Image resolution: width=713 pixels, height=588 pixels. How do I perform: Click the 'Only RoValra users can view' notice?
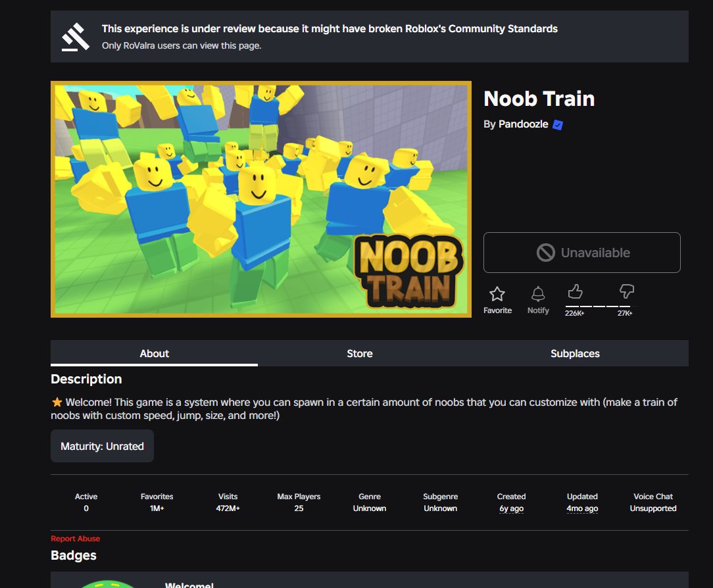coord(182,45)
